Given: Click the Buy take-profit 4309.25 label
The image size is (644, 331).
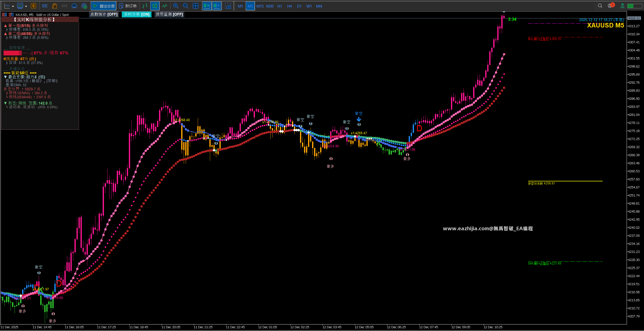Looking at the screenshot, I should [544, 39].
